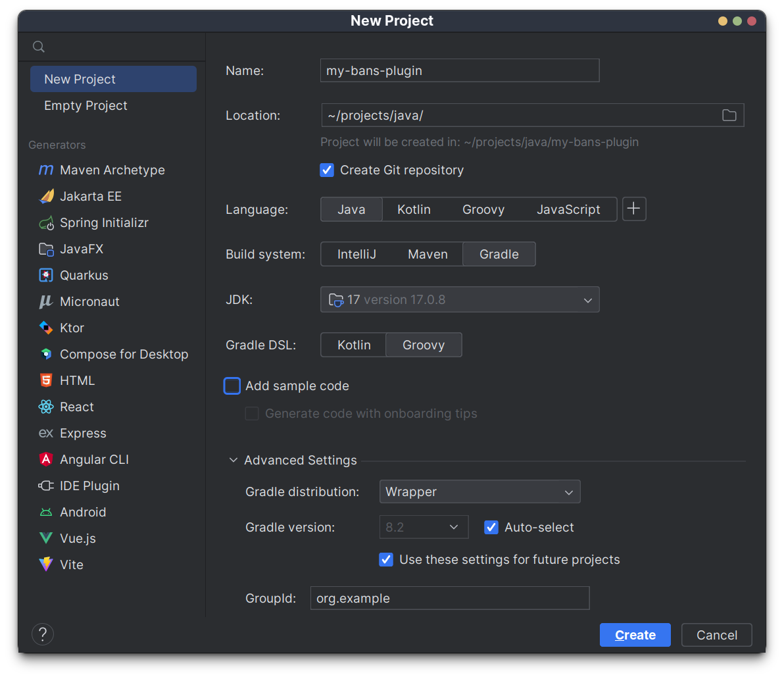Select the Ktor generator icon

click(x=46, y=328)
